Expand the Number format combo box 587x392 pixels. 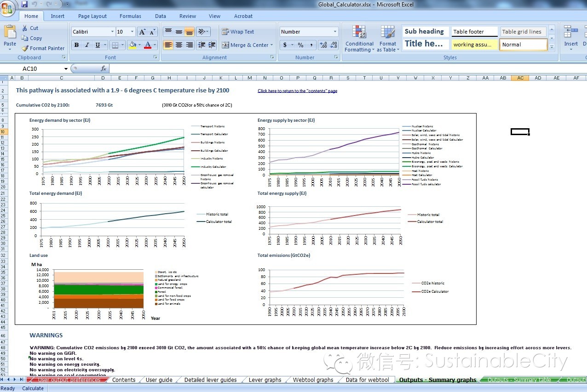tap(334, 32)
